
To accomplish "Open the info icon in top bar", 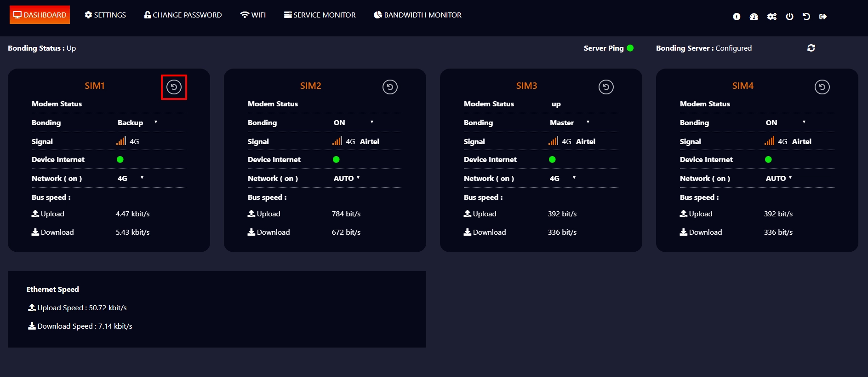I will tap(737, 17).
